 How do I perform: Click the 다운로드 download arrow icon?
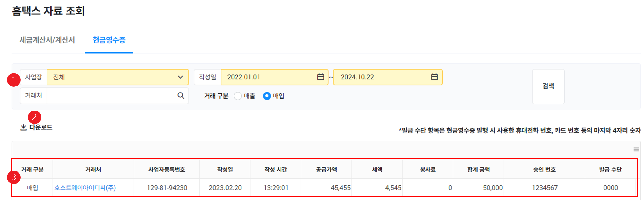pyautogui.click(x=23, y=128)
